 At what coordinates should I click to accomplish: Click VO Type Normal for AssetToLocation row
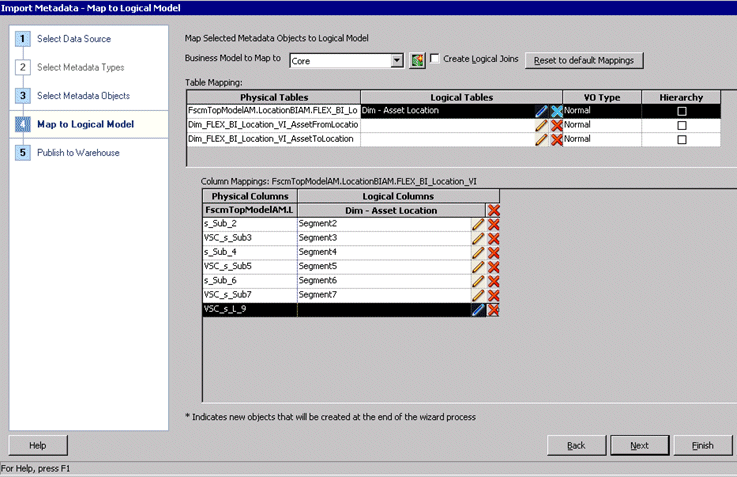click(x=602, y=140)
